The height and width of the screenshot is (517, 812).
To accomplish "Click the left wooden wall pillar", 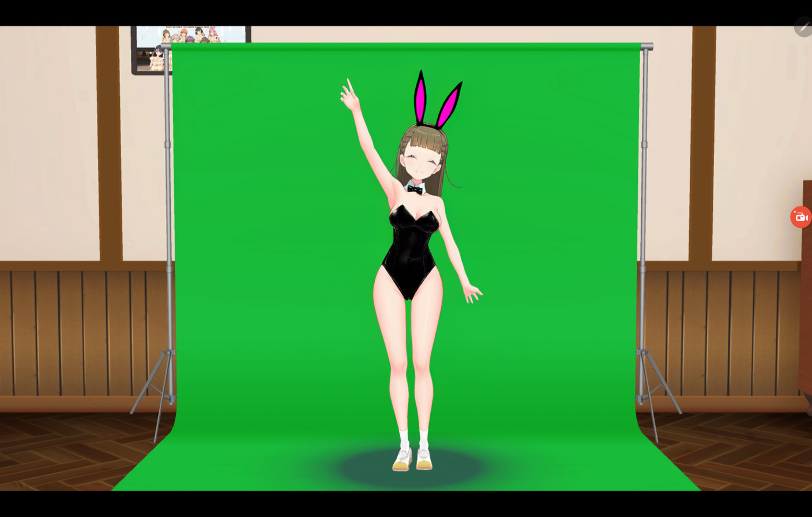I will pos(108,144).
